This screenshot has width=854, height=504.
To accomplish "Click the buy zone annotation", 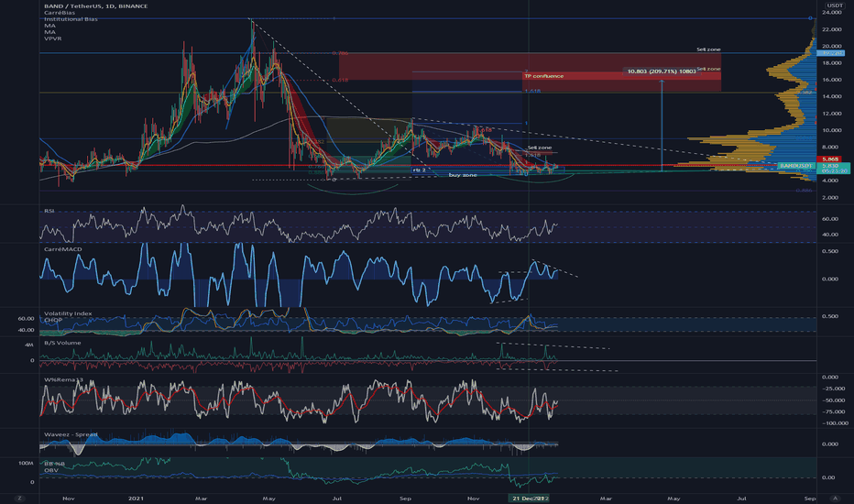I will click(463, 175).
